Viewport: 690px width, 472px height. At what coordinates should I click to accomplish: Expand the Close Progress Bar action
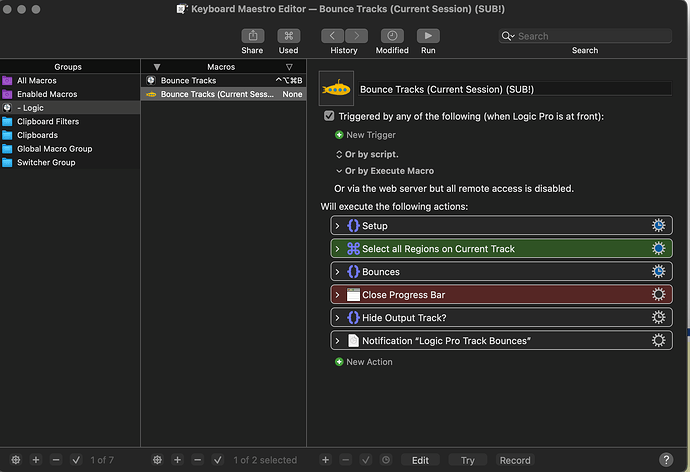click(x=338, y=294)
